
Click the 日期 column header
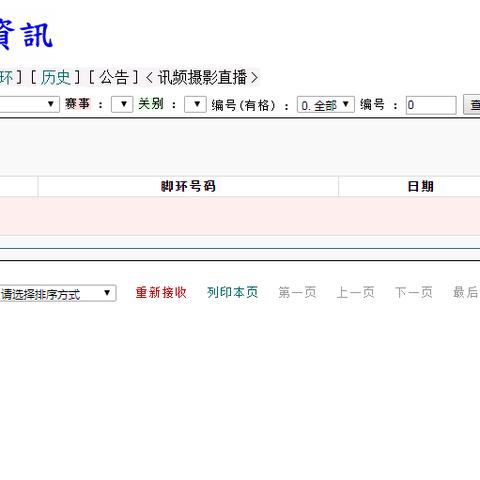pyautogui.click(x=421, y=186)
